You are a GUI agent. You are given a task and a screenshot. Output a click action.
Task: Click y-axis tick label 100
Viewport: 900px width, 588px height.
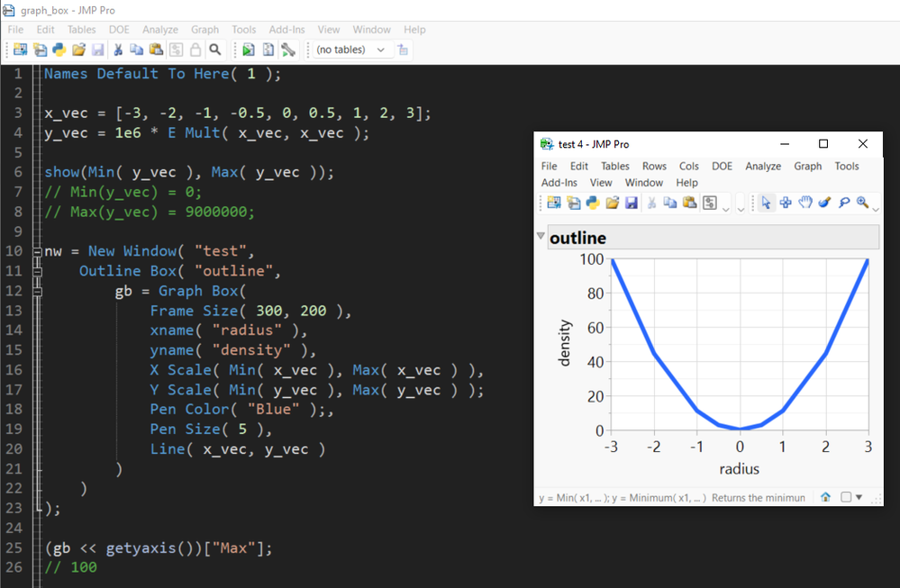[x=592, y=259]
